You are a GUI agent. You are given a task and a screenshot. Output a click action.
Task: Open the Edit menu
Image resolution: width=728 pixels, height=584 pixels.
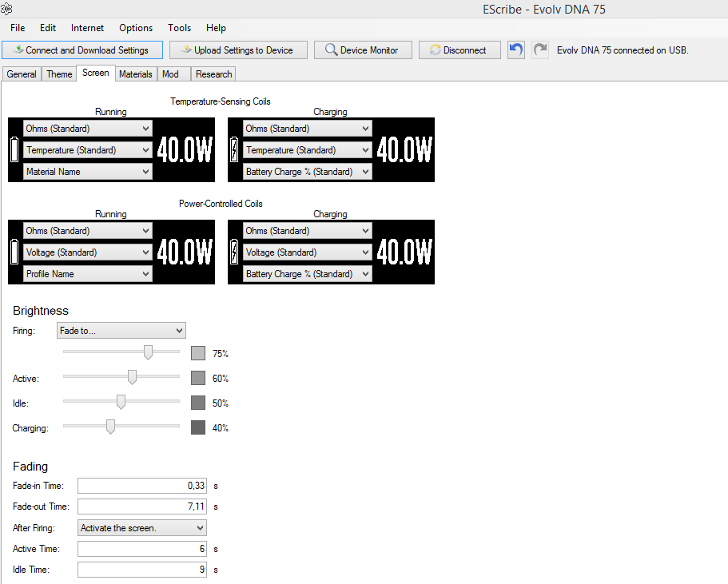48,28
